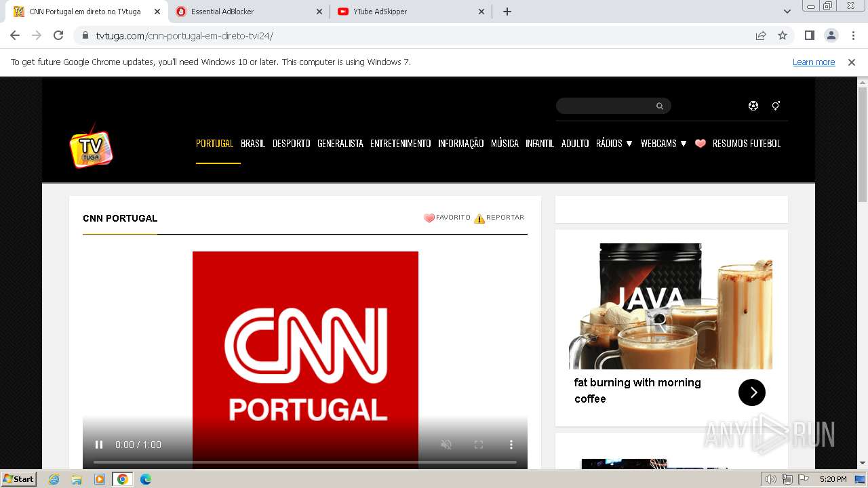The height and width of the screenshot is (488, 868).
Task: Open Infantil menu item
Action: pos(540,144)
